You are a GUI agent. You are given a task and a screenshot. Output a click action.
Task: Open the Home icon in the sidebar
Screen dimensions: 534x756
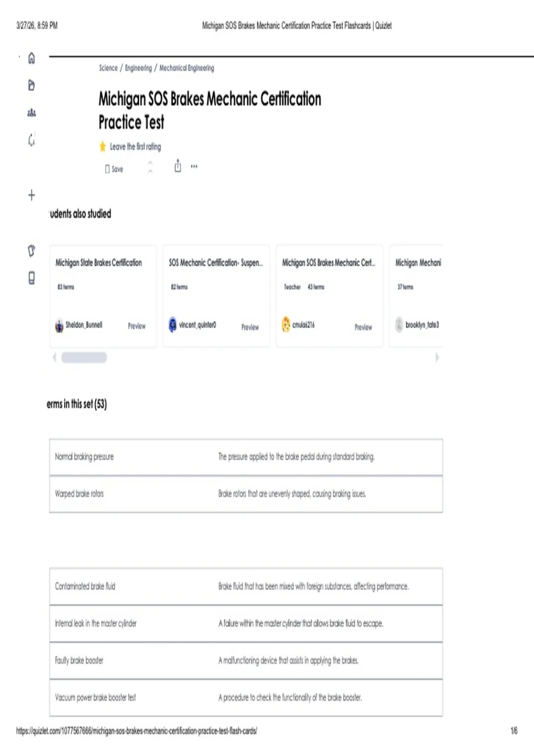(x=32, y=58)
